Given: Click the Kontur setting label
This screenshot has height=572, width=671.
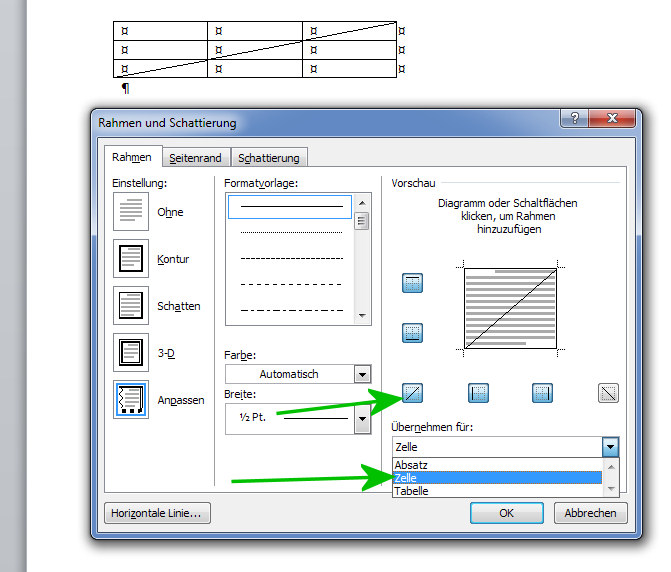Looking at the screenshot, I should [173, 259].
